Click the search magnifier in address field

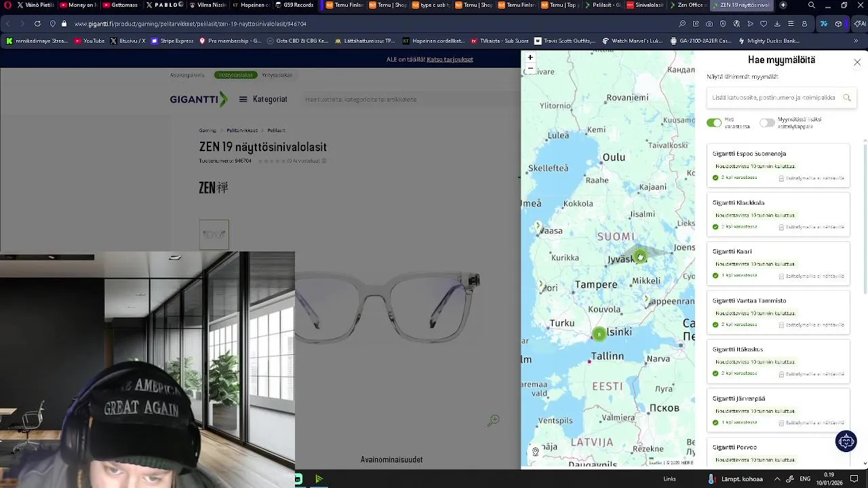[x=846, y=98]
